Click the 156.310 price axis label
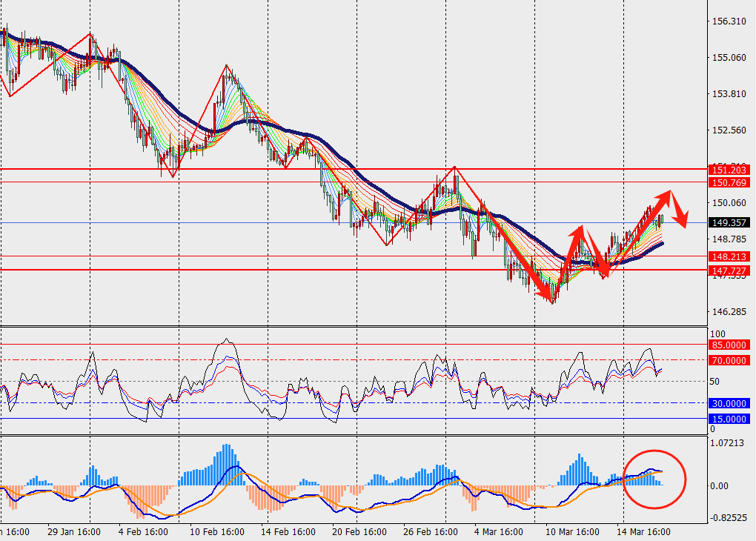 coord(727,21)
